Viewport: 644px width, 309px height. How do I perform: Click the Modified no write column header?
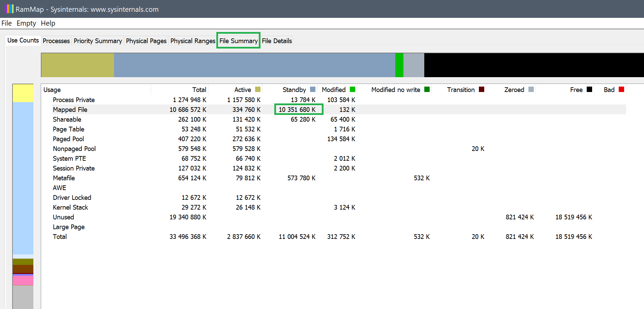tap(394, 90)
